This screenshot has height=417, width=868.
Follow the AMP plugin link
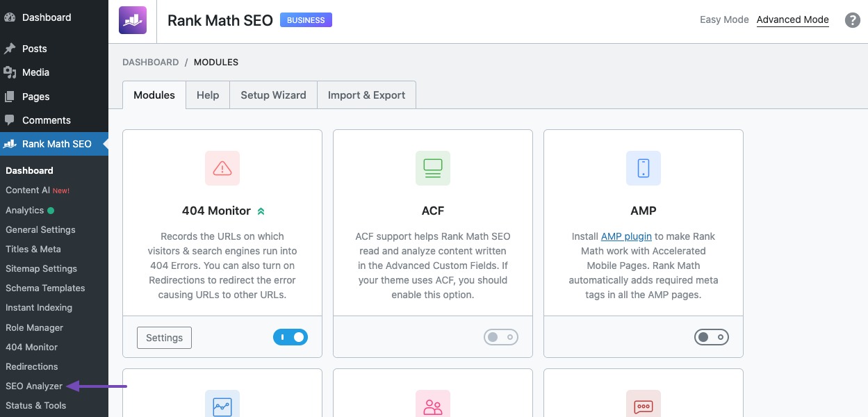[x=626, y=236]
